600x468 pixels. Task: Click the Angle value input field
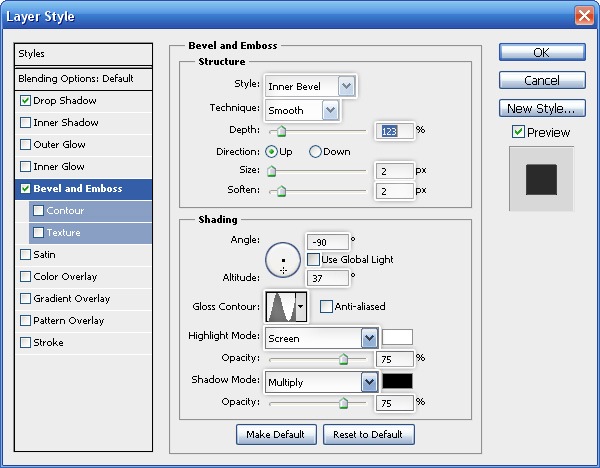328,242
